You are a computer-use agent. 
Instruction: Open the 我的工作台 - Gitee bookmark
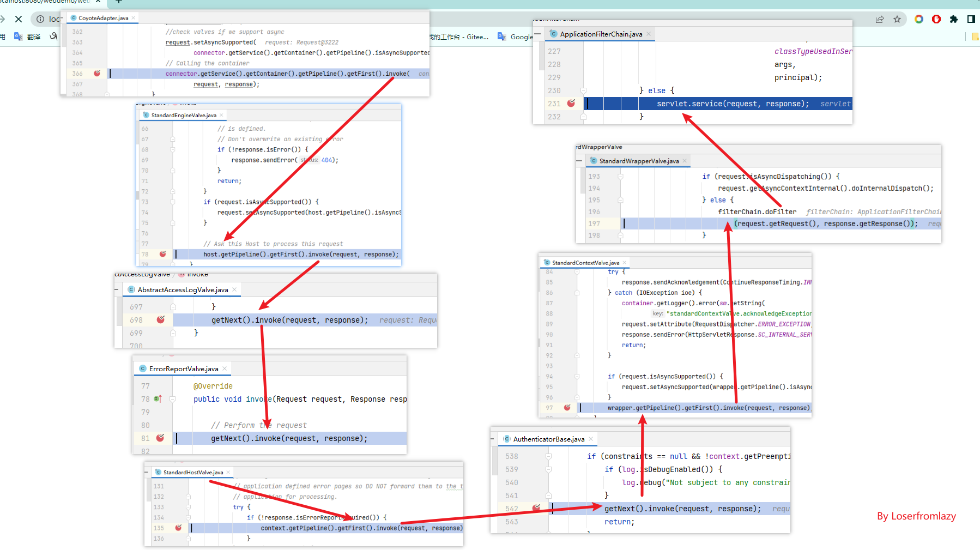tap(459, 37)
